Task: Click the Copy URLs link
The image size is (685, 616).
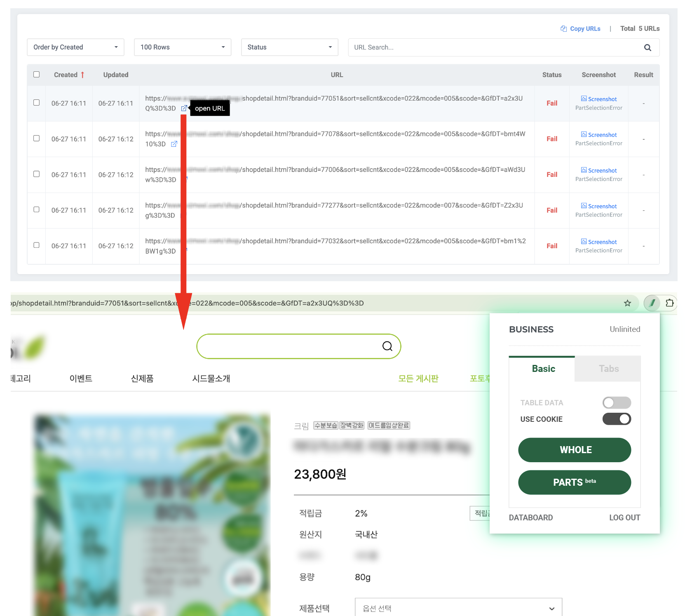Action: coord(580,29)
